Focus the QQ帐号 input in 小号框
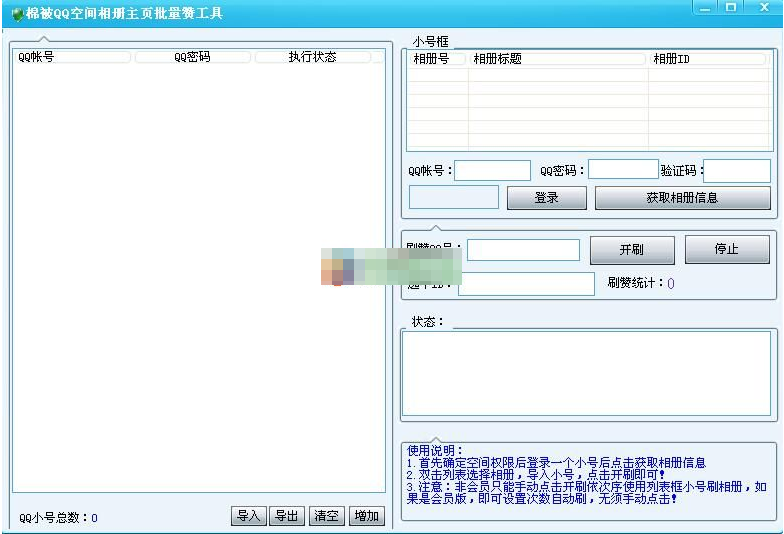 493,171
